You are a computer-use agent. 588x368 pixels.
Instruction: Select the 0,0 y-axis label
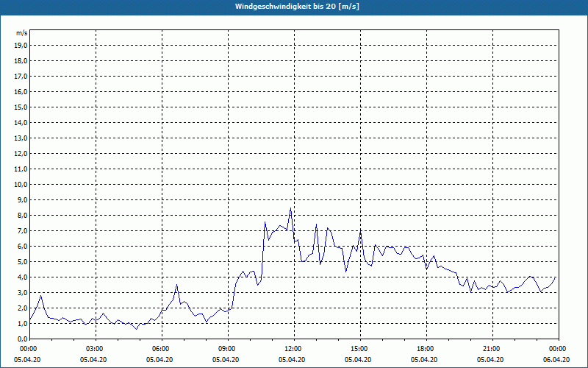[x=23, y=339]
